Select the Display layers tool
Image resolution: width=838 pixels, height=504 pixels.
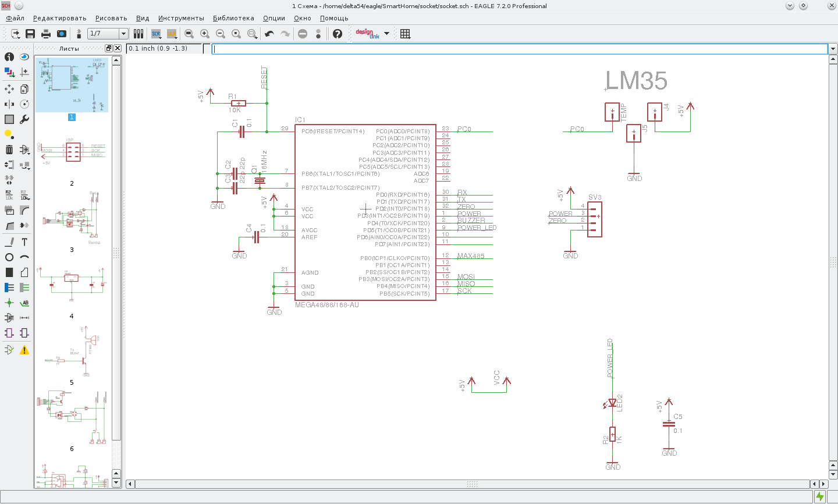point(9,72)
